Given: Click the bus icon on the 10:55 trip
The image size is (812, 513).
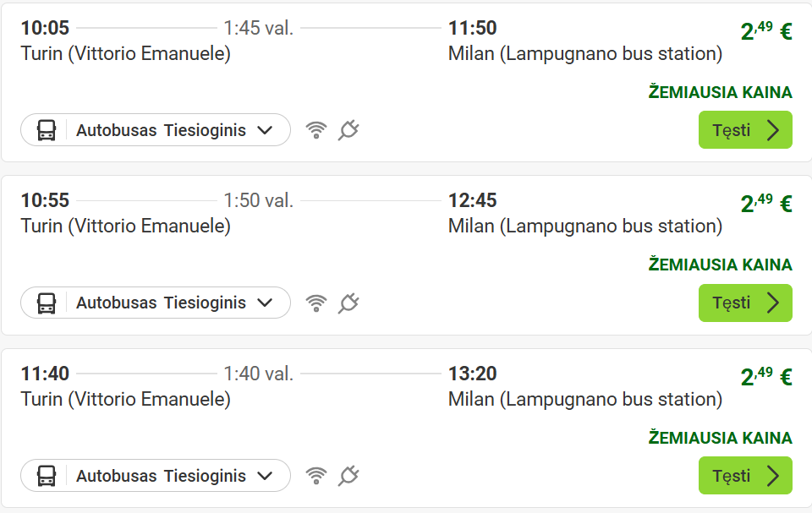Looking at the screenshot, I should point(47,303).
